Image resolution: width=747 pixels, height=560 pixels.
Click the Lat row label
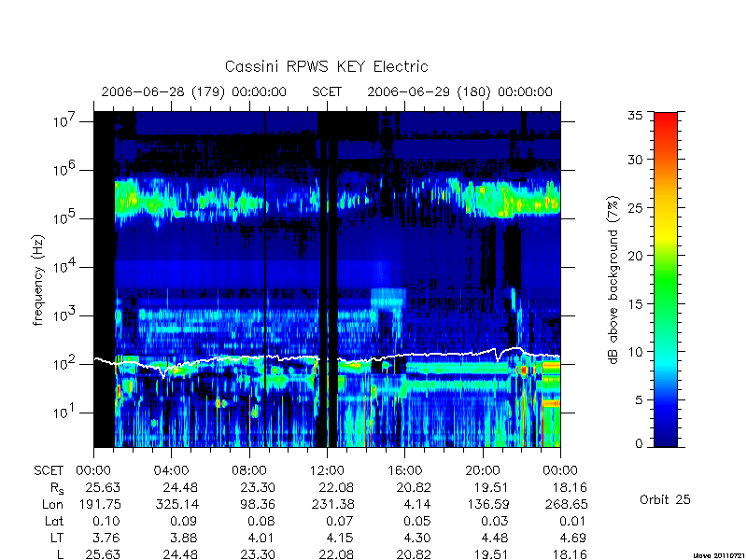click(54, 522)
